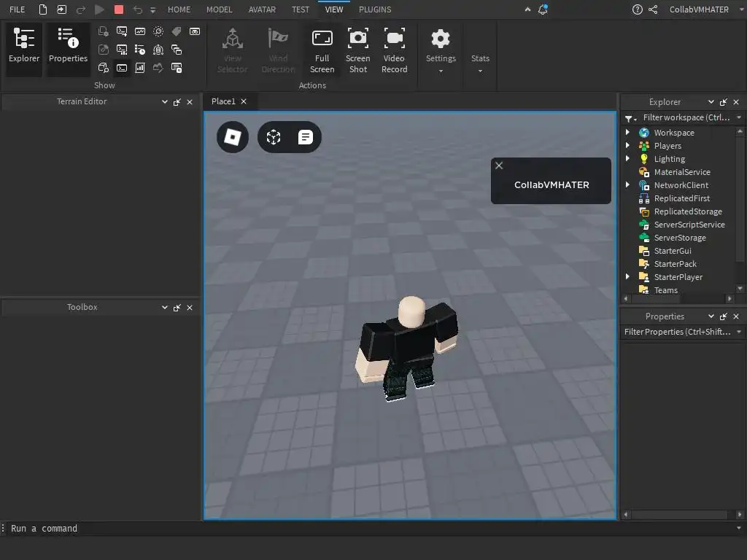The image size is (747, 560).
Task: Click the filter funnel icon in Explorer
Action: (x=630, y=118)
